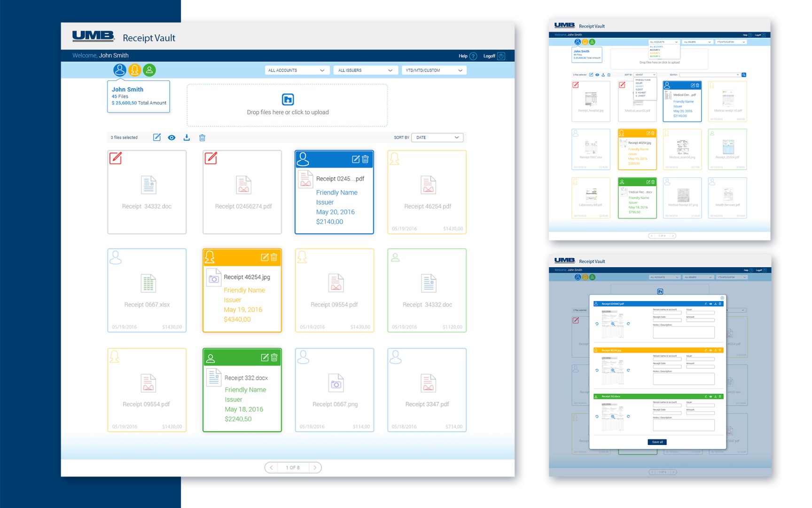Click the edit selected files pencil icon
The image size is (812, 508).
coord(157,137)
